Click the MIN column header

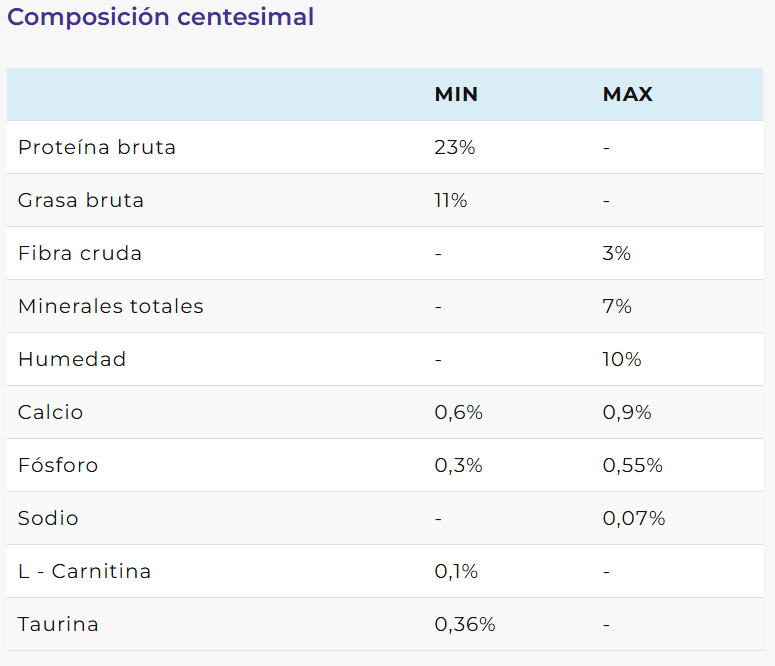point(456,94)
